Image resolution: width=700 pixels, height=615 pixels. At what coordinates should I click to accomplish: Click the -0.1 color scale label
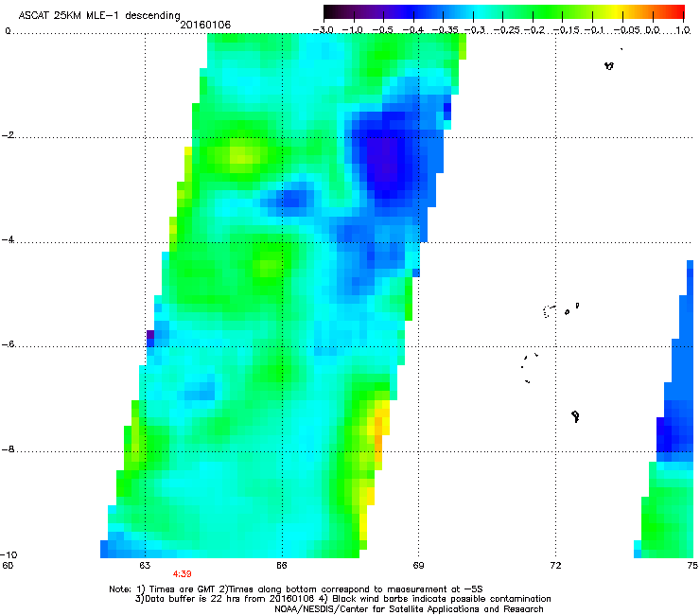click(594, 30)
